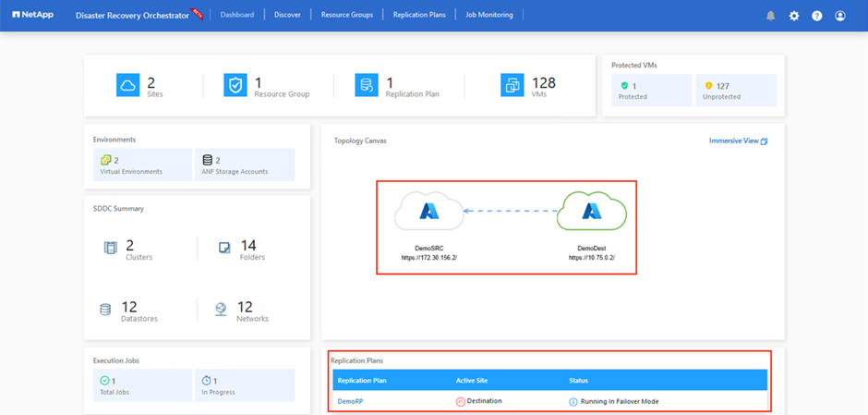
Task: Open the settings gear icon
Action: tap(794, 16)
